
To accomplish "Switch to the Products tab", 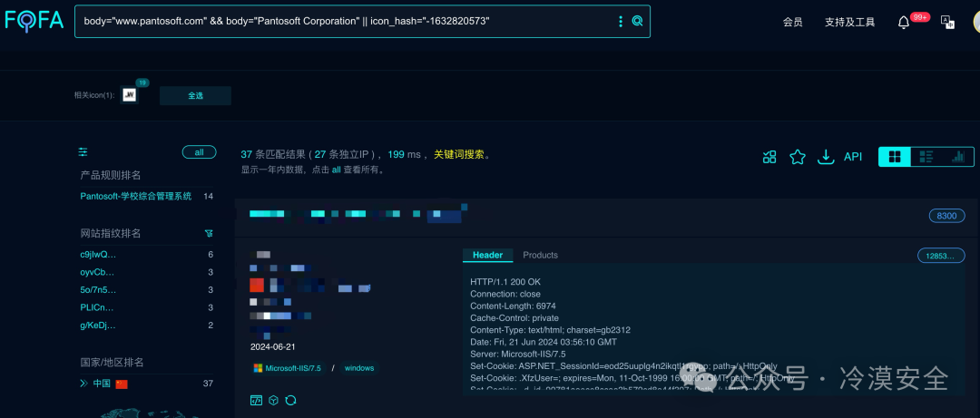I will pos(540,255).
